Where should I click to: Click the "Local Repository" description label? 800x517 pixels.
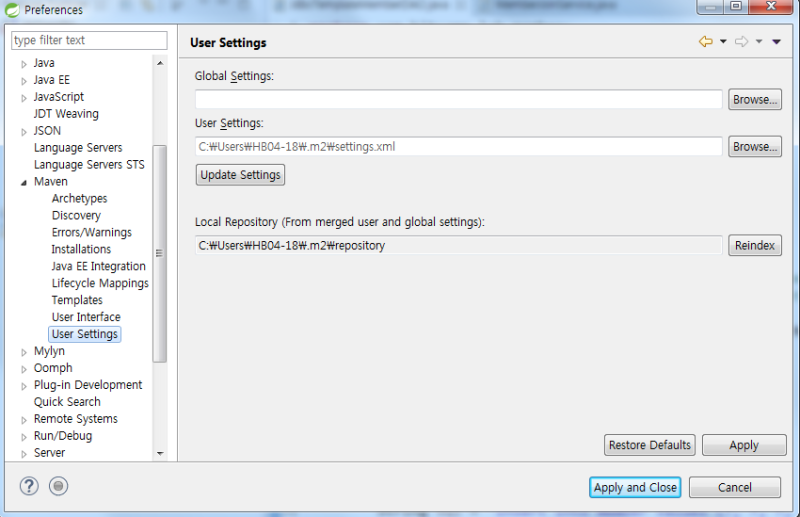click(x=340, y=222)
